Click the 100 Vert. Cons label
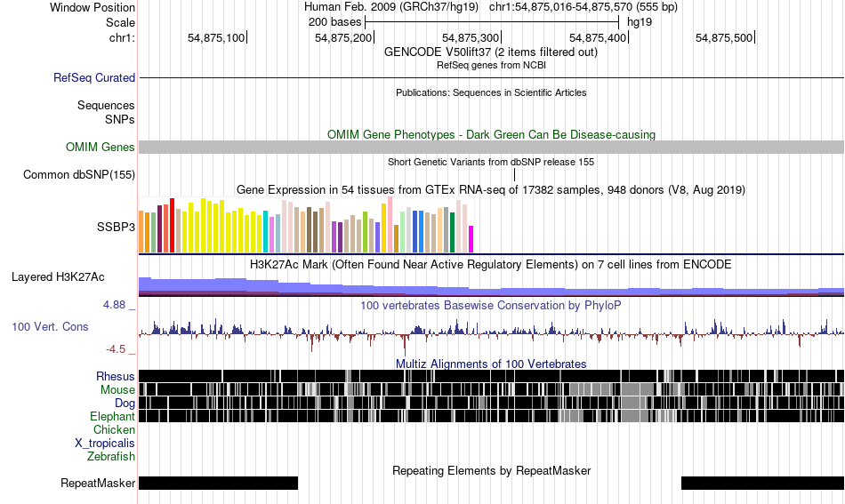The image size is (845, 504). tap(50, 327)
